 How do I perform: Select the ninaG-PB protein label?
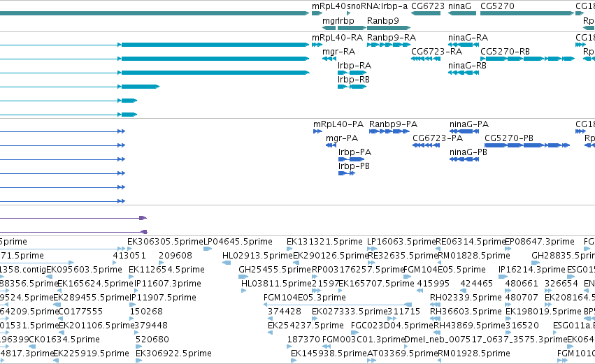(468, 152)
